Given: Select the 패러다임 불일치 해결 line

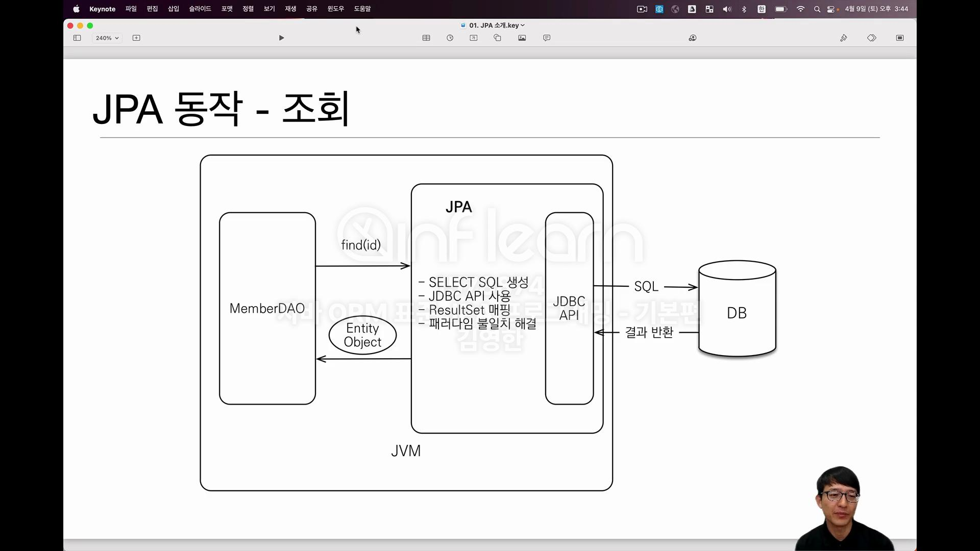Looking at the screenshot, I should click(x=477, y=323).
